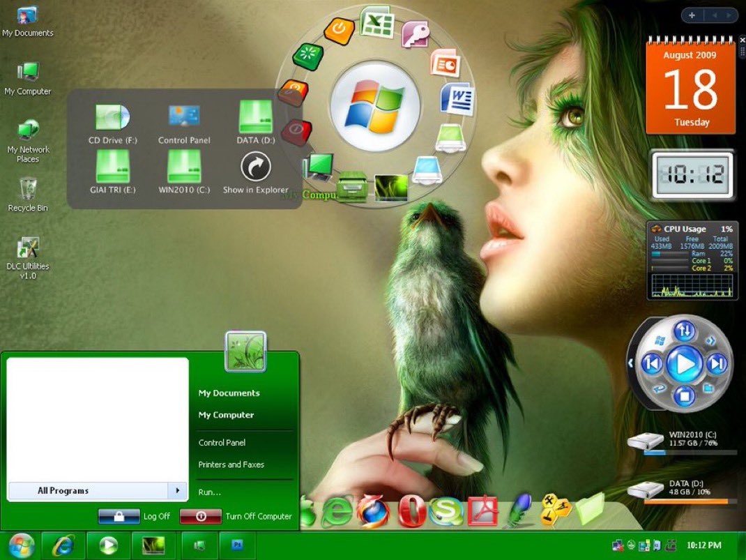Click the sidebar add gadget plus button
The height and width of the screenshot is (560, 746).
pos(692,15)
